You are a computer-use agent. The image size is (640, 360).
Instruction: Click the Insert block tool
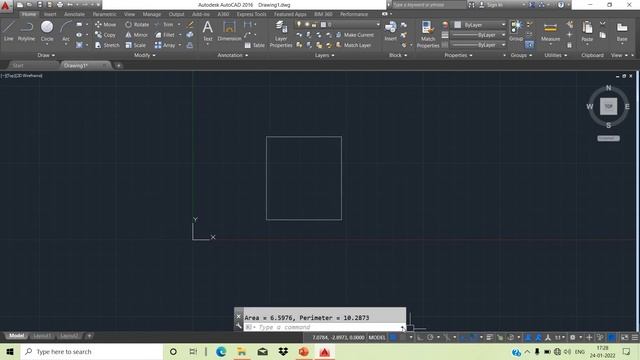pyautogui.click(x=390, y=31)
